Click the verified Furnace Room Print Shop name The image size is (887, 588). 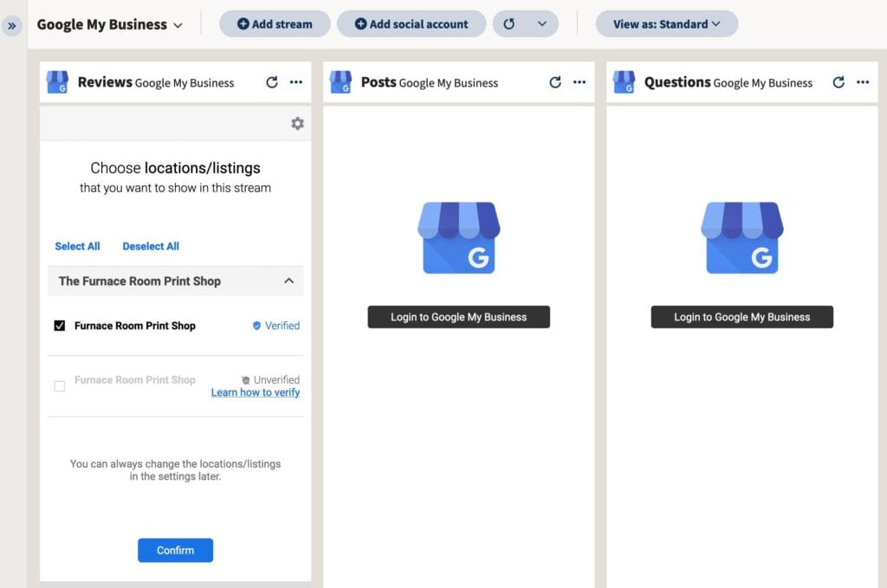pyautogui.click(x=135, y=326)
